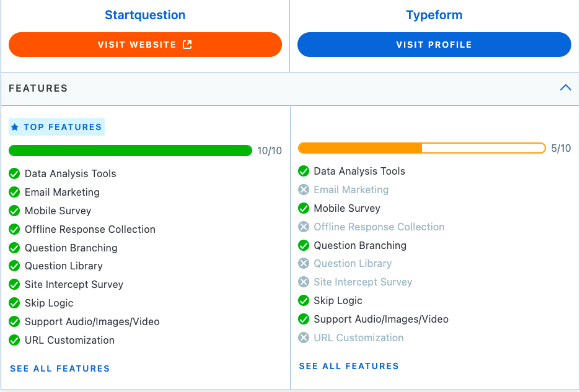The width and height of the screenshot is (580, 392).
Task: Click green check icon beside Startquestion Email Marketing
Action: click(x=14, y=193)
